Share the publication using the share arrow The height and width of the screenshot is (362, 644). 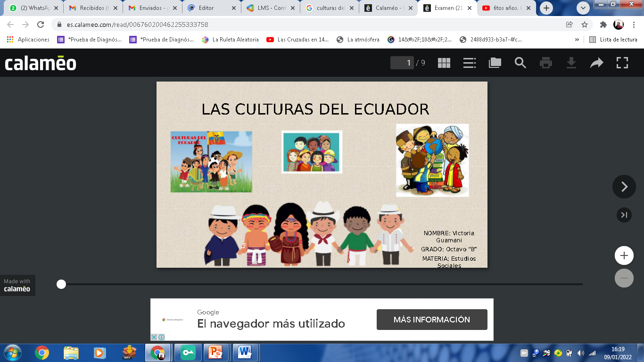(596, 62)
